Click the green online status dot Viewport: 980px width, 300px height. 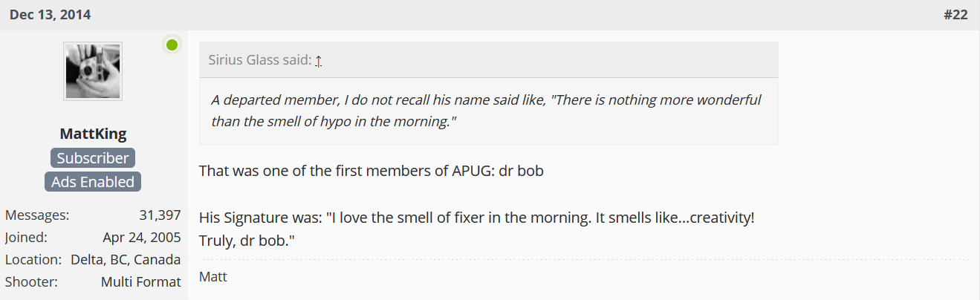tap(172, 45)
